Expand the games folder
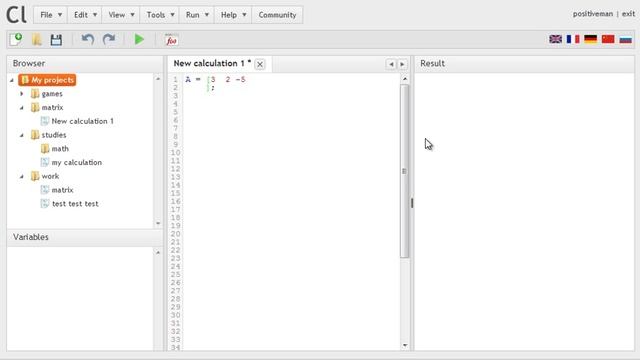 tap(22, 94)
